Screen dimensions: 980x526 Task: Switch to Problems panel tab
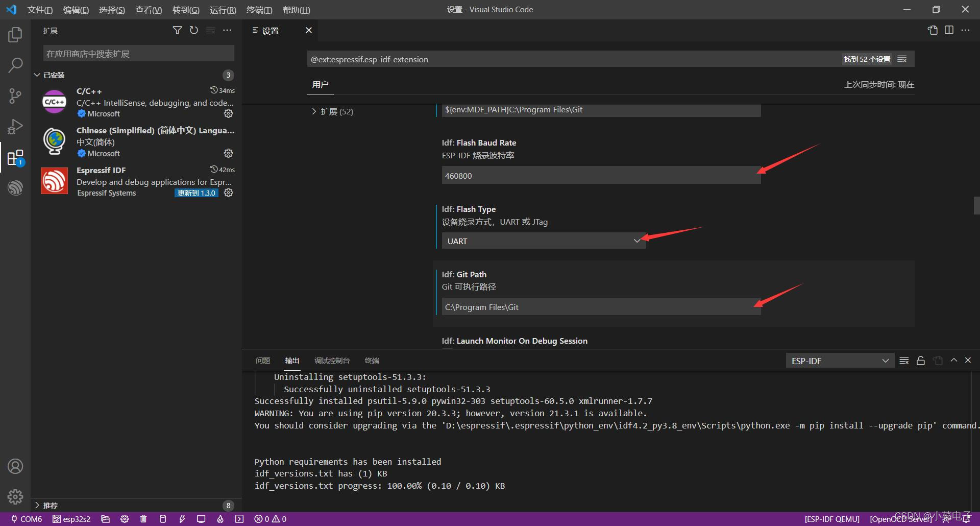(x=263, y=361)
